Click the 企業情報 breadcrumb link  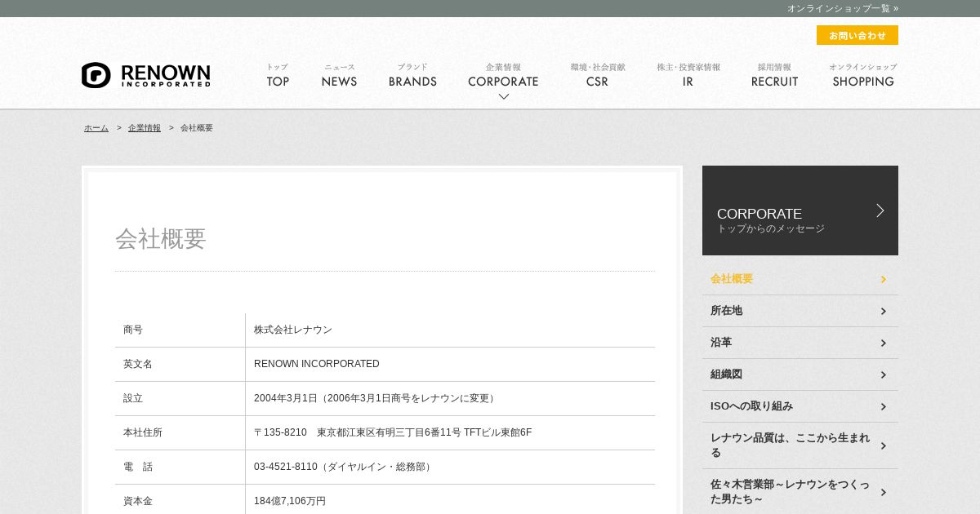point(145,128)
